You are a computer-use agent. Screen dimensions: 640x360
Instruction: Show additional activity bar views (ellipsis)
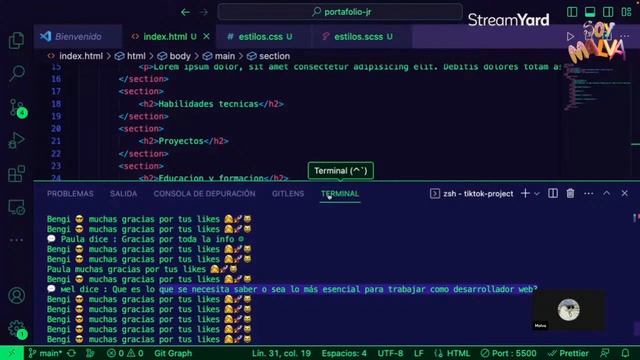pyautogui.click(x=16, y=240)
